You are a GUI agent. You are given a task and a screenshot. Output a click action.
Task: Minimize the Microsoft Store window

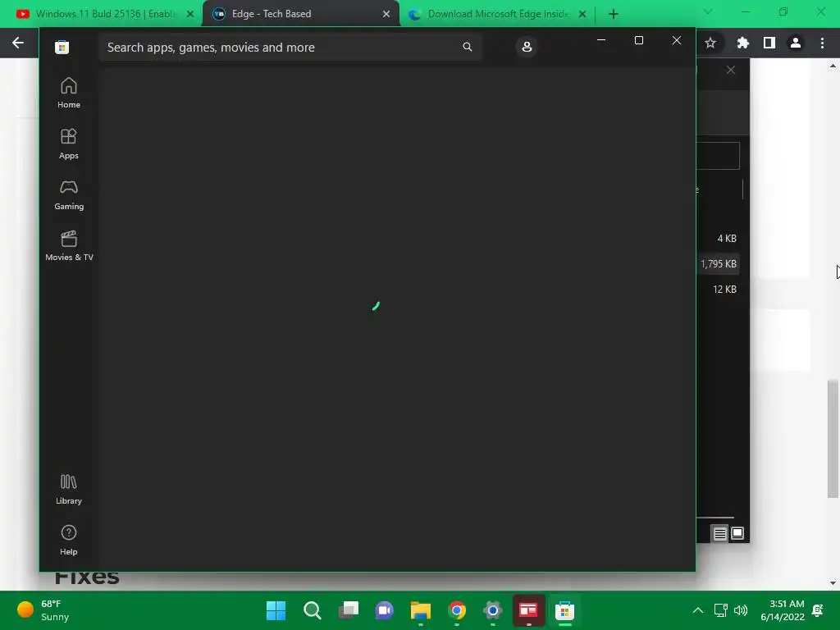point(601,40)
